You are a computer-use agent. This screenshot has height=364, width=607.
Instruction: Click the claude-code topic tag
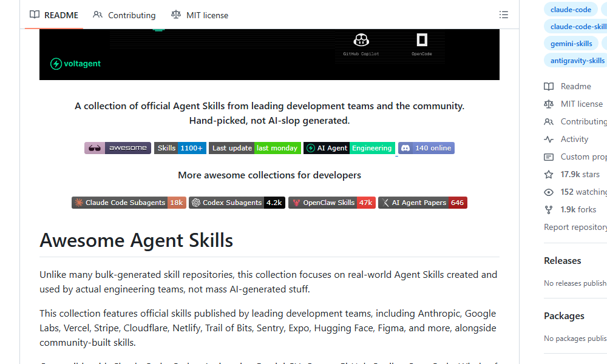[x=571, y=9]
